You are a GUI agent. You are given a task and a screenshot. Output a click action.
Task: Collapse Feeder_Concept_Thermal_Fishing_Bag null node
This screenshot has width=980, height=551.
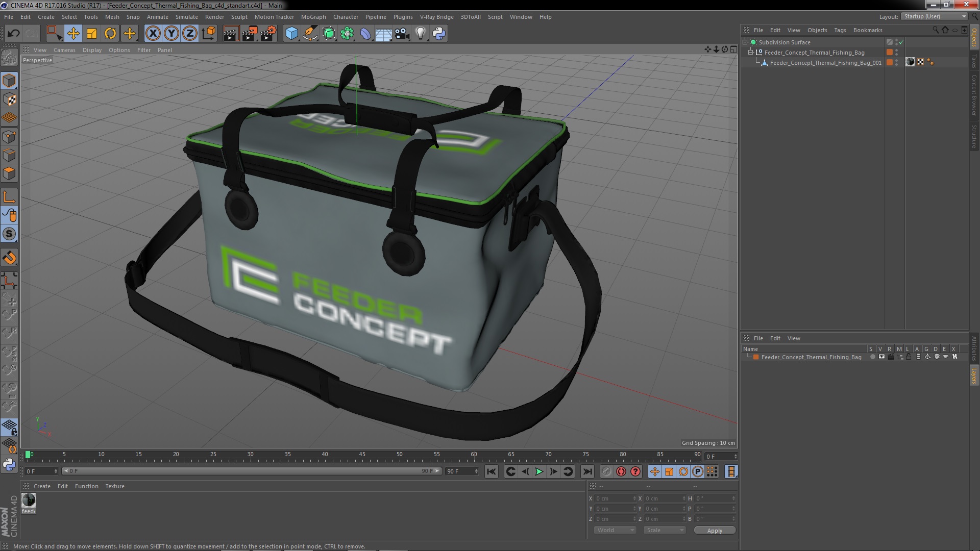[751, 52]
